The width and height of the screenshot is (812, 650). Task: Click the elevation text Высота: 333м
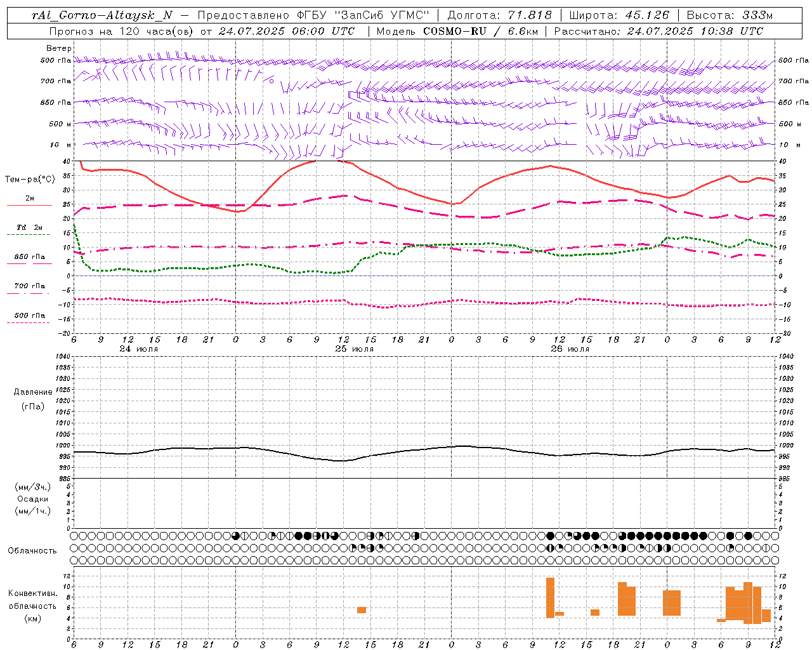coord(730,15)
